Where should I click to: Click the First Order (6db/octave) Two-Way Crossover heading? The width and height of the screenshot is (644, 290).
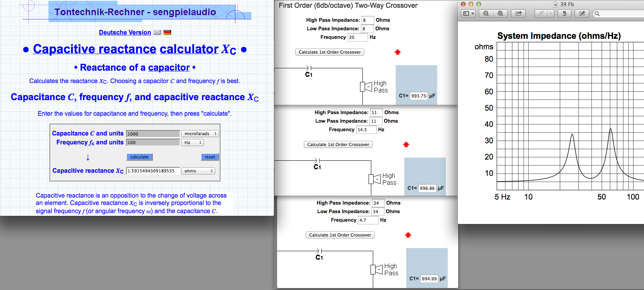(348, 5)
